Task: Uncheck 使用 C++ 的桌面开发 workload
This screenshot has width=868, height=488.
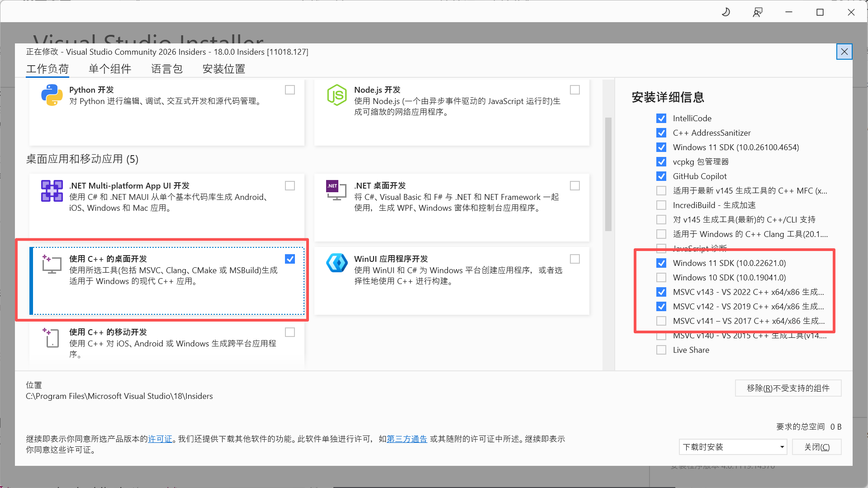Action: [x=290, y=259]
